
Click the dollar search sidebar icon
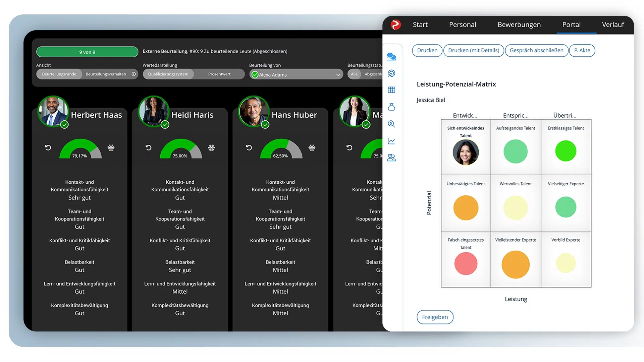point(391,124)
